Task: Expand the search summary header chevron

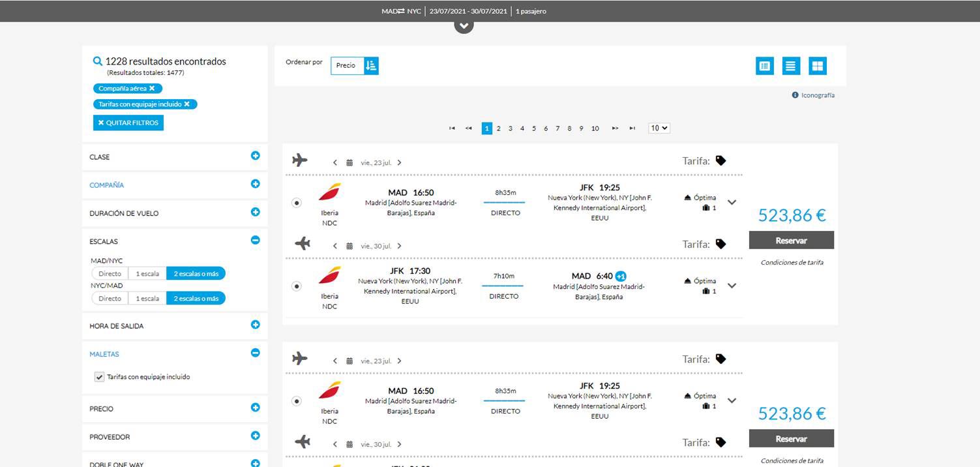Action: tap(464, 26)
